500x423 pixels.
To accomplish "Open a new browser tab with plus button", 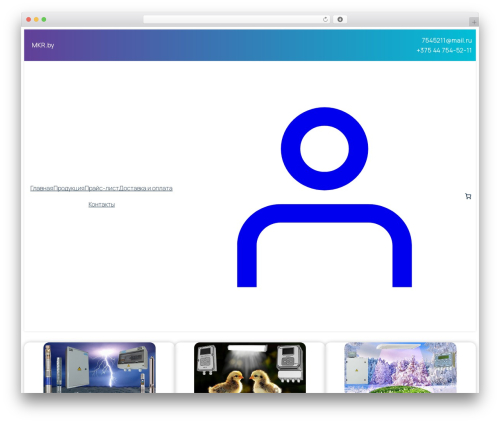I will tap(474, 22).
